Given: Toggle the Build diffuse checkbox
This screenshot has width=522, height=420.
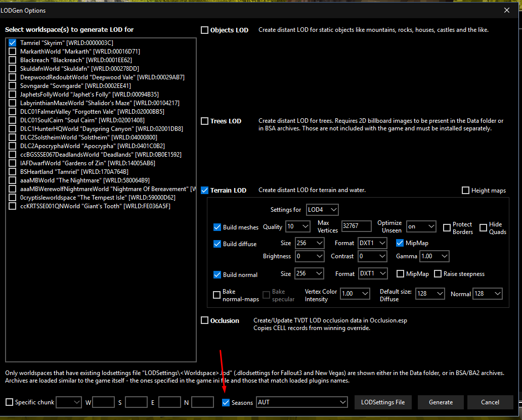Looking at the screenshot, I should (217, 244).
